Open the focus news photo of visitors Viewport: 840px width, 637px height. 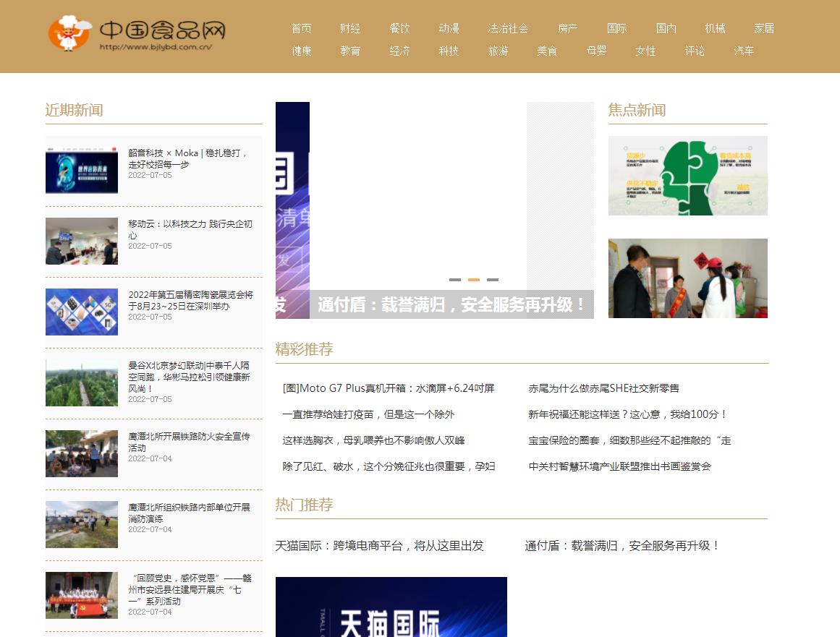pyautogui.click(x=688, y=278)
